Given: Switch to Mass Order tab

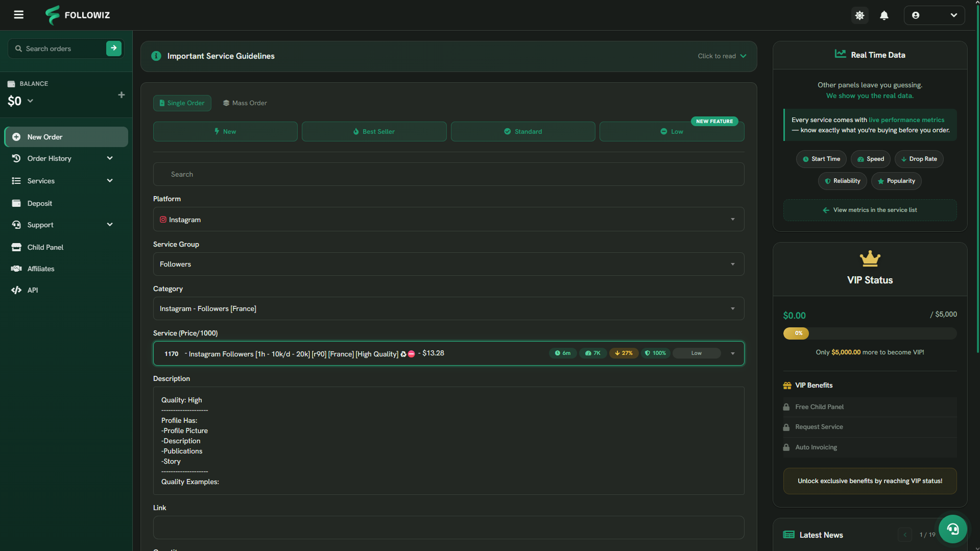Looking at the screenshot, I should [x=245, y=103].
